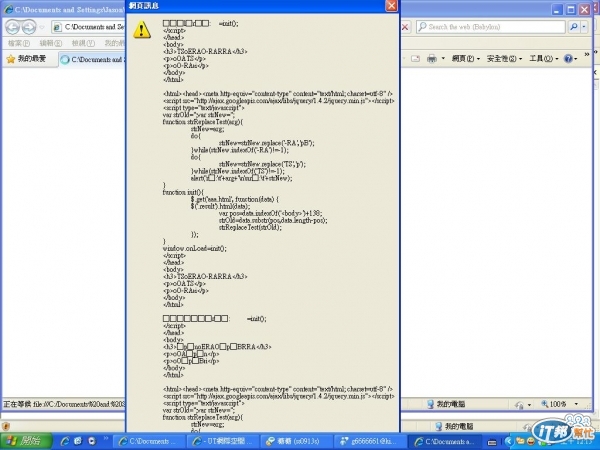This screenshot has height=450, width=600.
Task: Click the 網頁訊息 dialog title text
Action: [x=144, y=6]
